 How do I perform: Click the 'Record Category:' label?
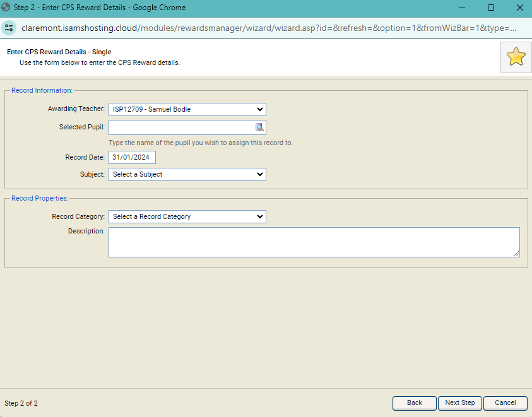tap(78, 216)
